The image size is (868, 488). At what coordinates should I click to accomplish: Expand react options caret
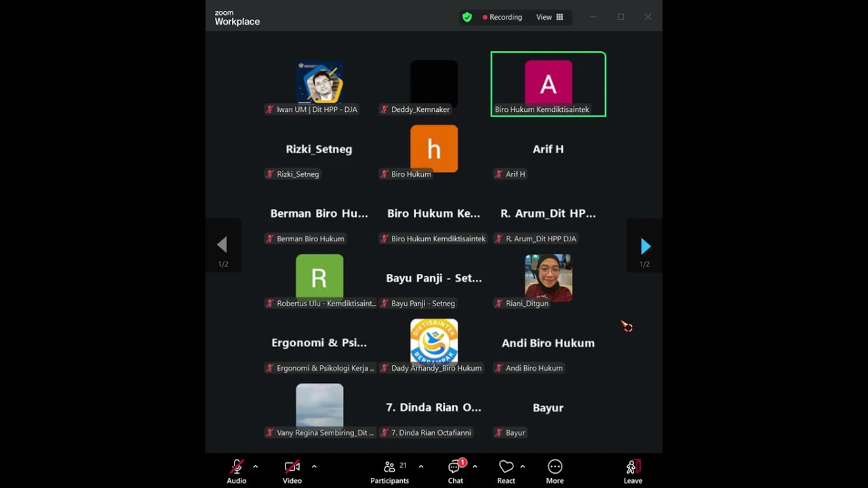point(522,466)
